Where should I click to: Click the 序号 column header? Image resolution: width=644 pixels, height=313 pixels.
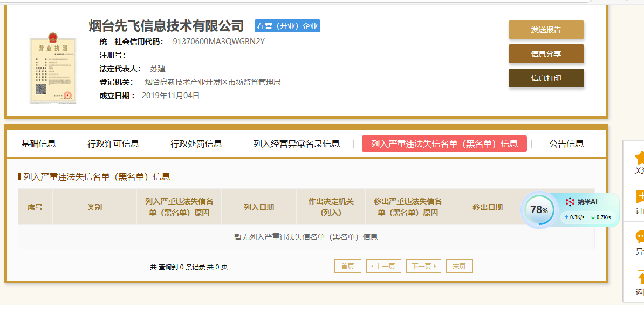coord(35,207)
